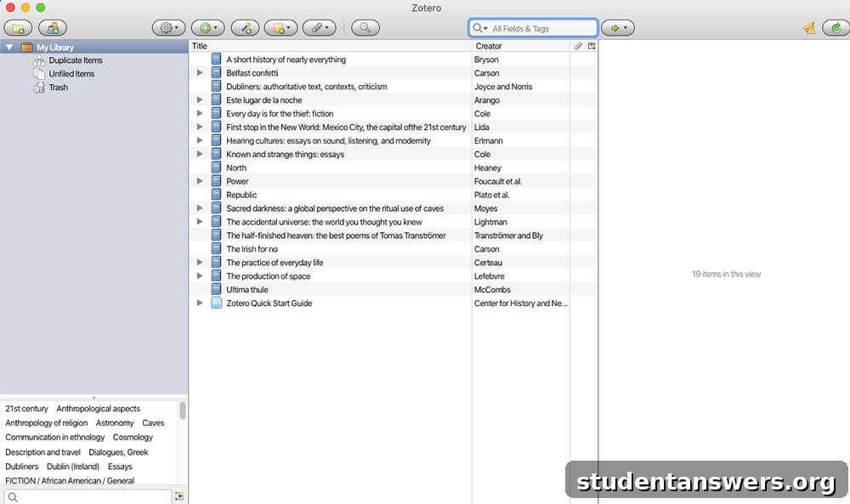Select the North item row

pyautogui.click(x=394, y=167)
